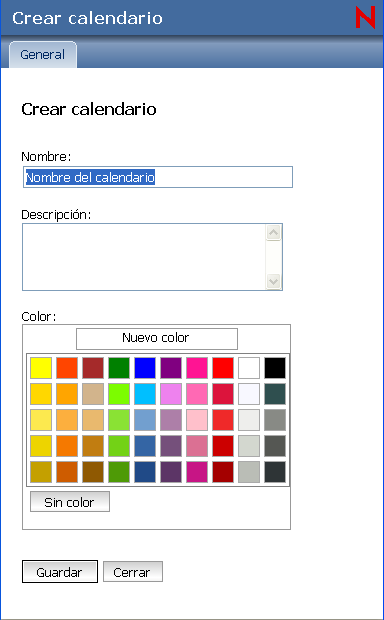Click the red Novell N logo
Image resolution: width=384 pixels, height=620 pixels.
[365, 17]
